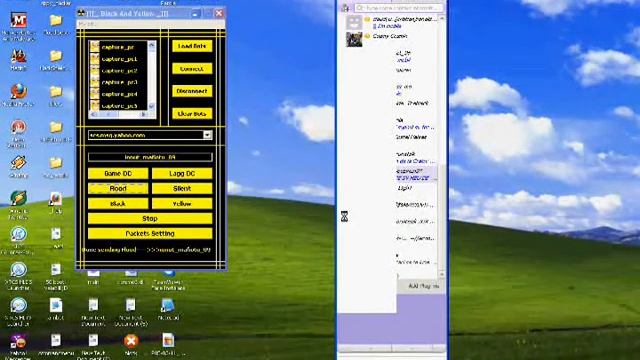Select the first capture_ps list entry

click(118, 47)
